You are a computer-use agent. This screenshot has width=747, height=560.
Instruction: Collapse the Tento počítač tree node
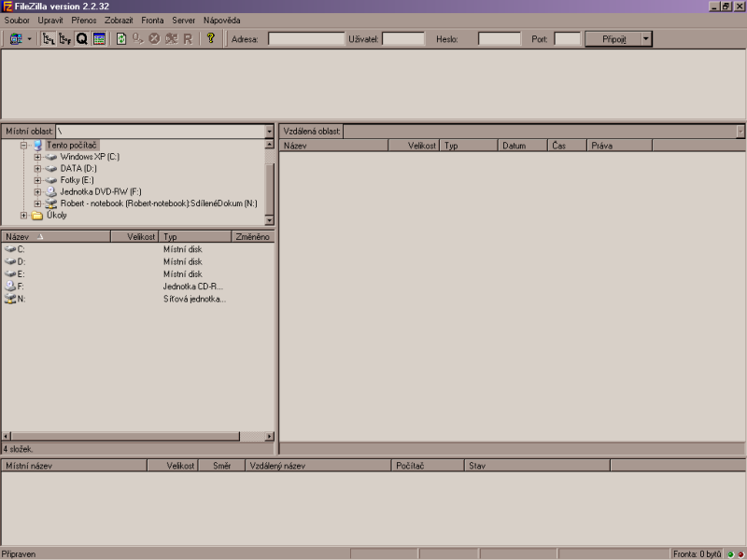(x=23, y=146)
